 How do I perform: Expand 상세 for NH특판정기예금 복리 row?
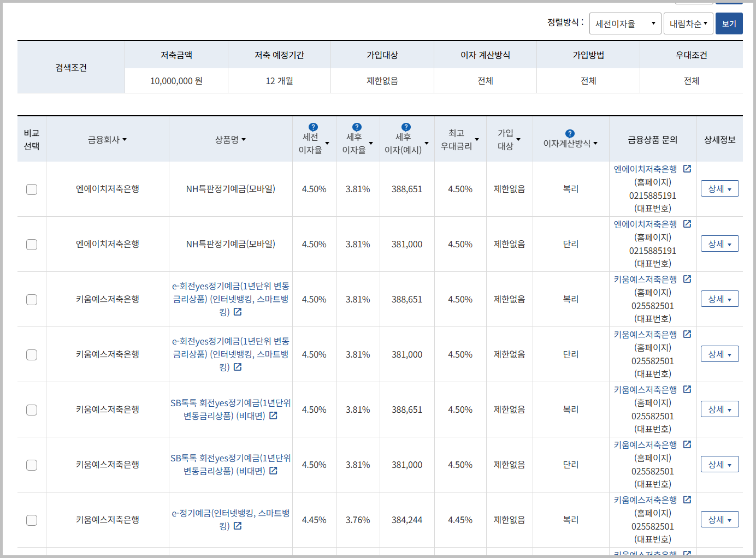pyautogui.click(x=719, y=189)
